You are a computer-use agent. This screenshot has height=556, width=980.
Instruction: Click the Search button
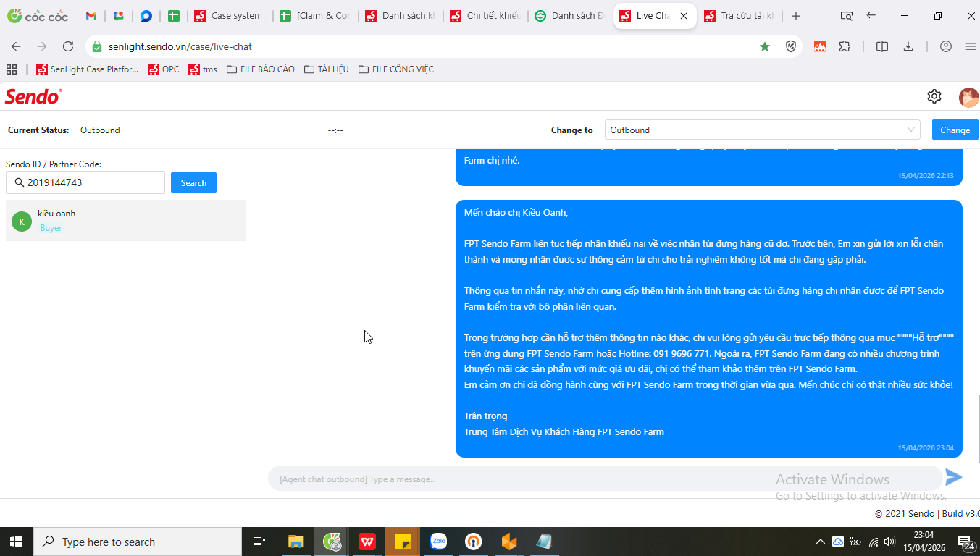point(193,182)
